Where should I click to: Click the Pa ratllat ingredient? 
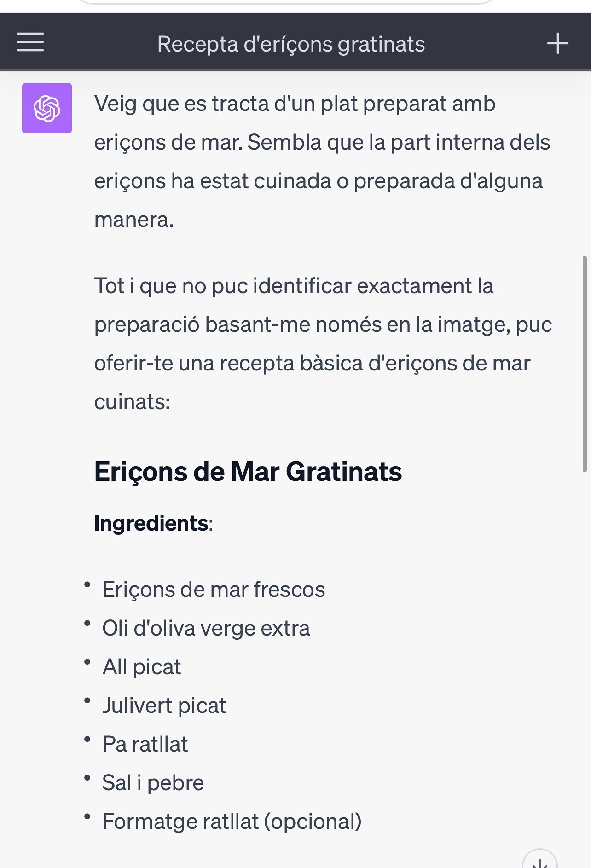click(145, 744)
